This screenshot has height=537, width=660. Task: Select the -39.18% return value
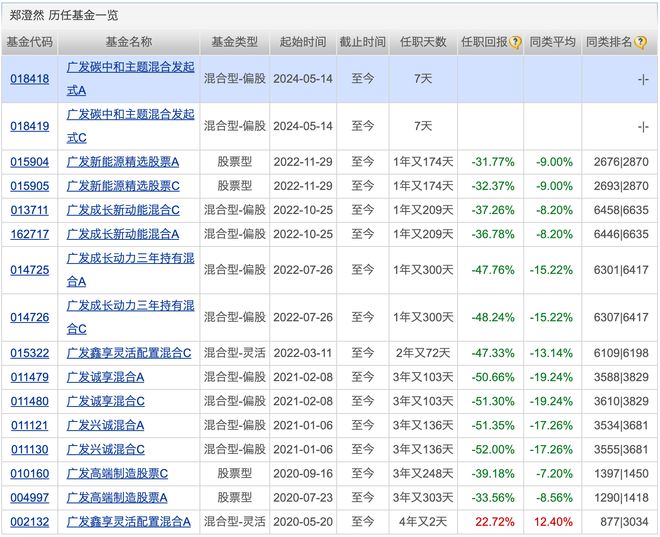493,473
